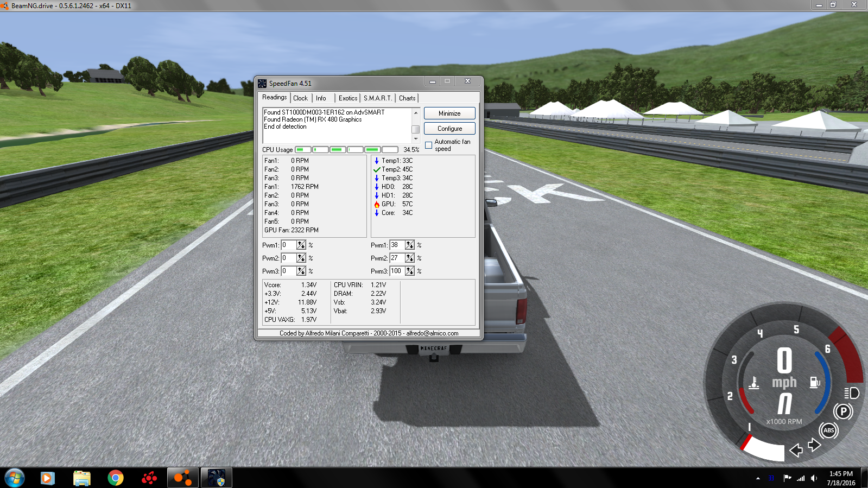This screenshot has width=868, height=488.
Task: Click the red molecule-shaped taskbar icon
Action: pyautogui.click(x=149, y=478)
